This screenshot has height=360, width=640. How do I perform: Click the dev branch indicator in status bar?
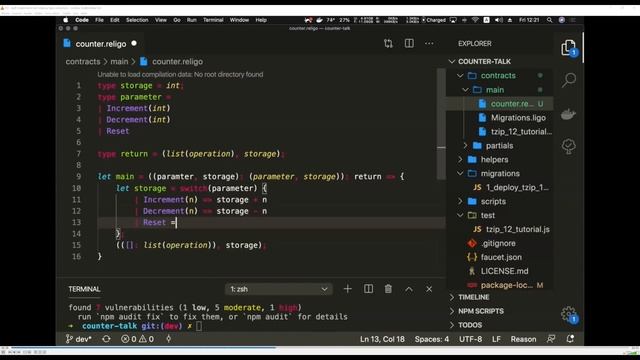pos(79,339)
